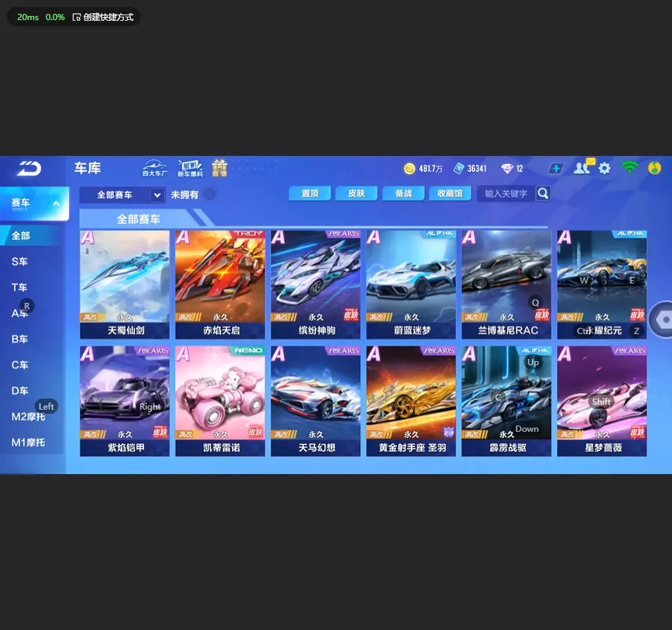Select the 永耀纪元 car card
Viewport: 672px width, 630px height.
(602, 285)
